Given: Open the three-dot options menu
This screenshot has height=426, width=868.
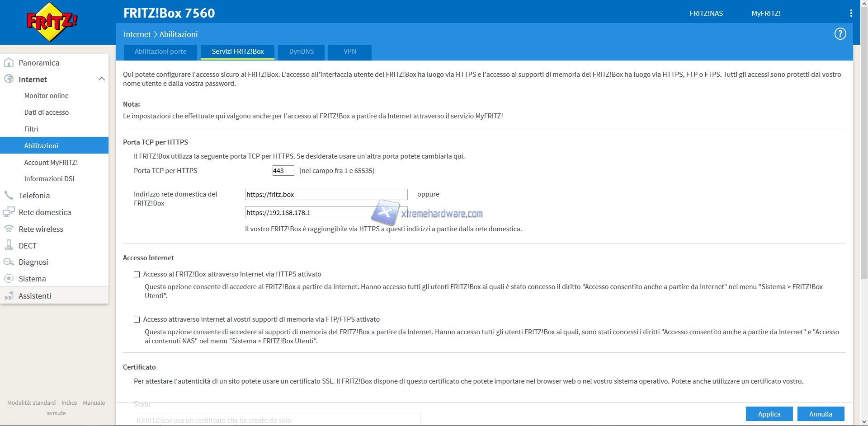Looking at the screenshot, I should pos(851,14).
